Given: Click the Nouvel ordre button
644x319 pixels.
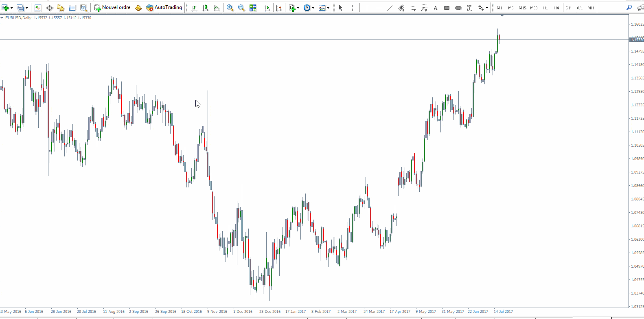Looking at the screenshot, I should pos(112,8).
